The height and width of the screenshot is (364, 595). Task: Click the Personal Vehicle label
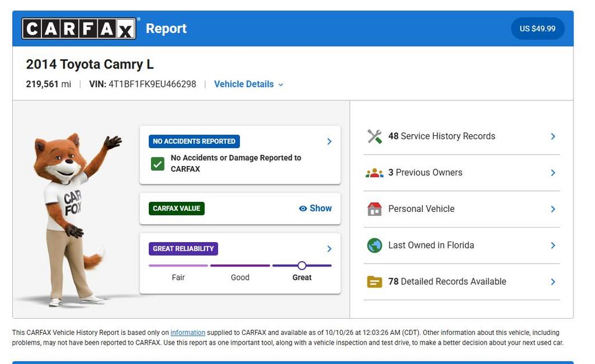click(x=421, y=209)
